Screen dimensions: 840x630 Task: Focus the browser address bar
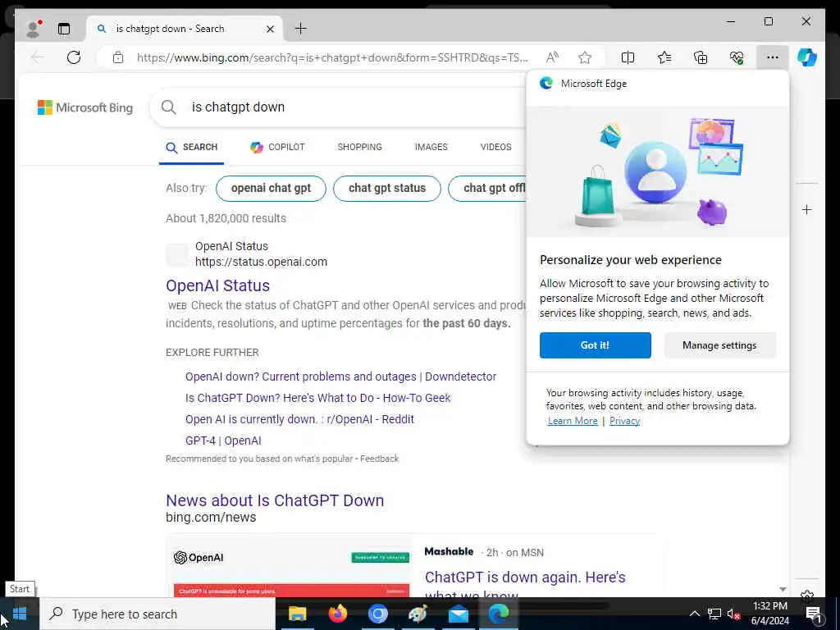pyautogui.click(x=333, y=57)
